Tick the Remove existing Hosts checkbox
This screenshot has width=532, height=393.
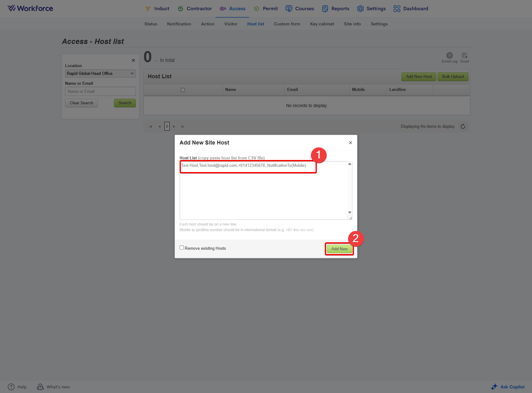182,248
